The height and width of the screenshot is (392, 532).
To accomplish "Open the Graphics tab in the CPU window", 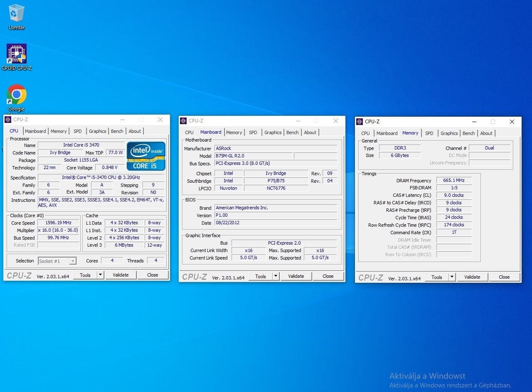I will click(x=98, y=131).
